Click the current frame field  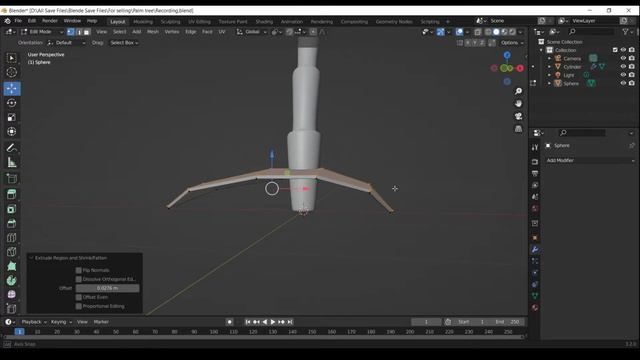click(x=426, y=322)
